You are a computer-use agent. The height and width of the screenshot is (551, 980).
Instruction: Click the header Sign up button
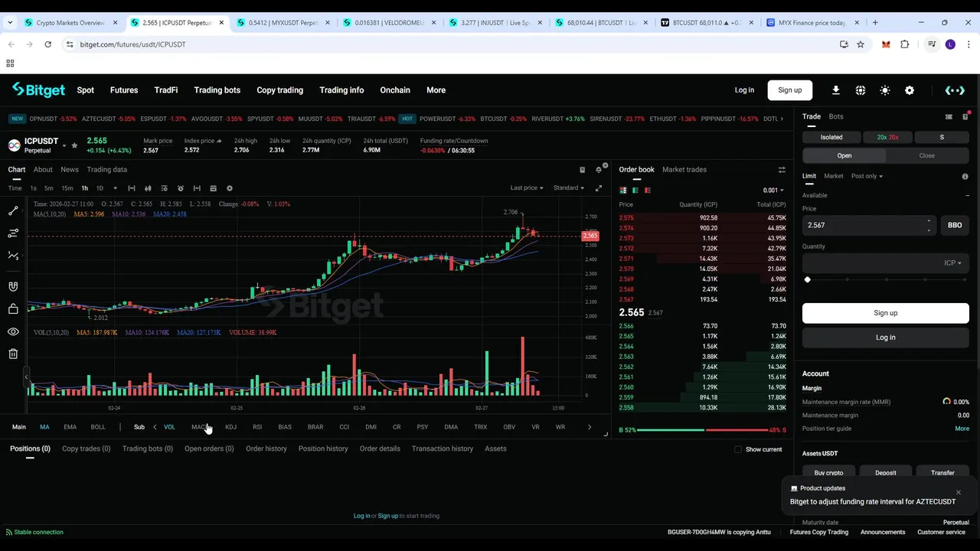point(789,90)
